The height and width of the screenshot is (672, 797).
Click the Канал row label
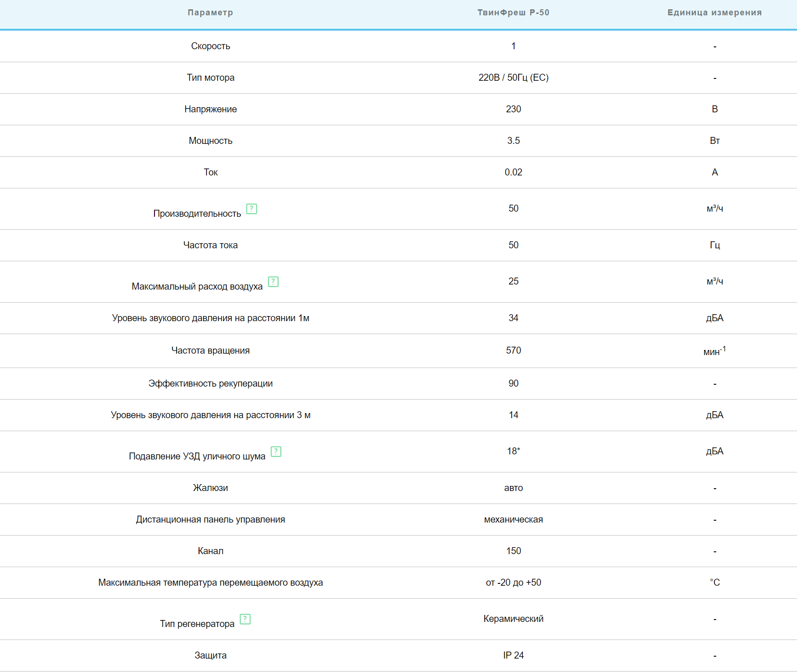(211, 551)
